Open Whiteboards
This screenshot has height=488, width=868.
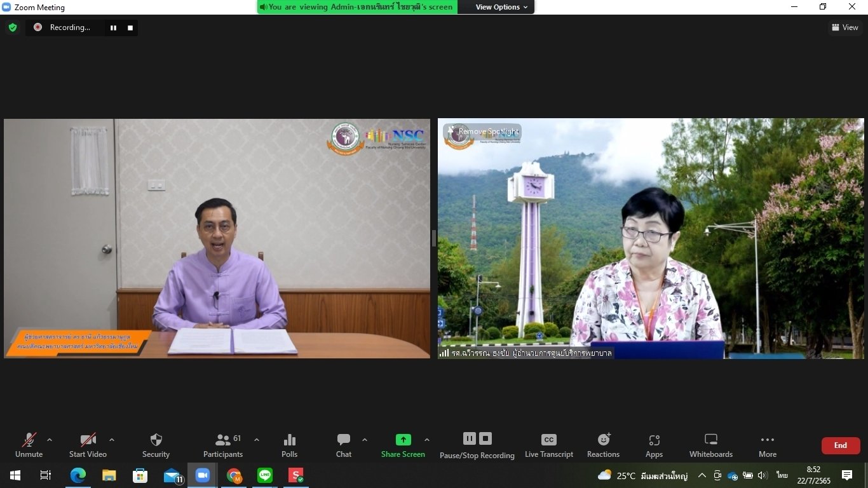pyautogui.click(x=711, y=445)
